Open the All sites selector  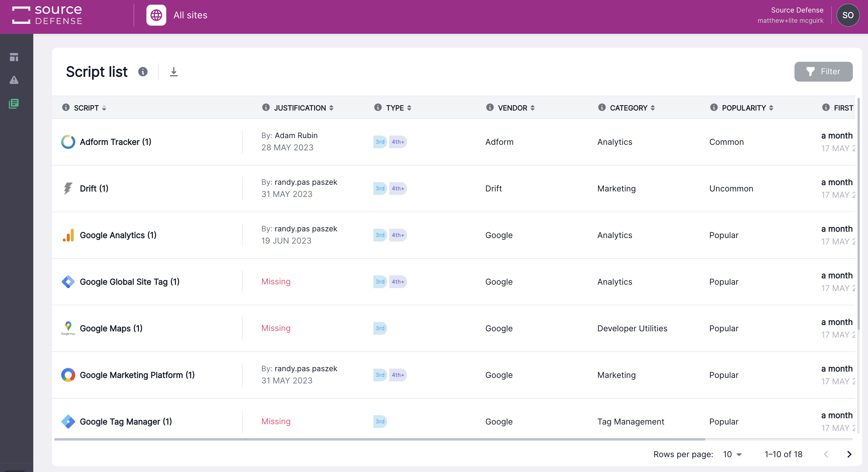177,15
